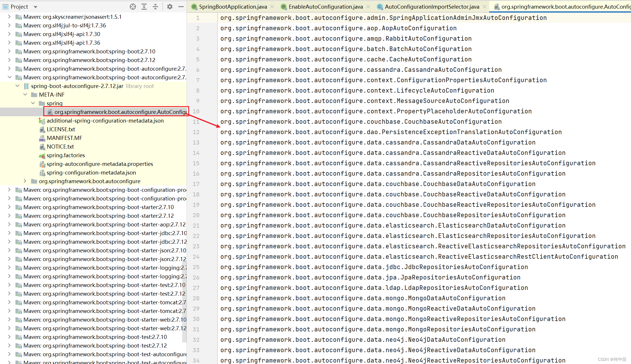
Task: Select LICENSE.txt in project tree
Action: [61, 129]
